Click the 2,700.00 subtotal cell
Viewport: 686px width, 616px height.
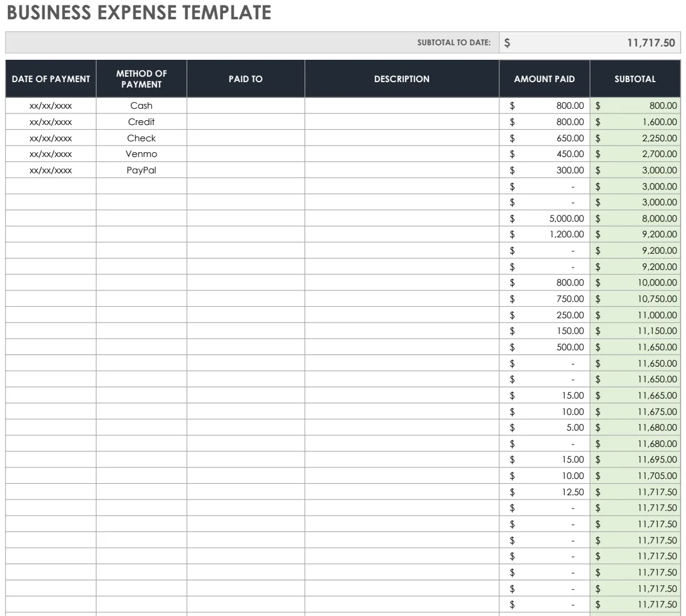point(635,154)
